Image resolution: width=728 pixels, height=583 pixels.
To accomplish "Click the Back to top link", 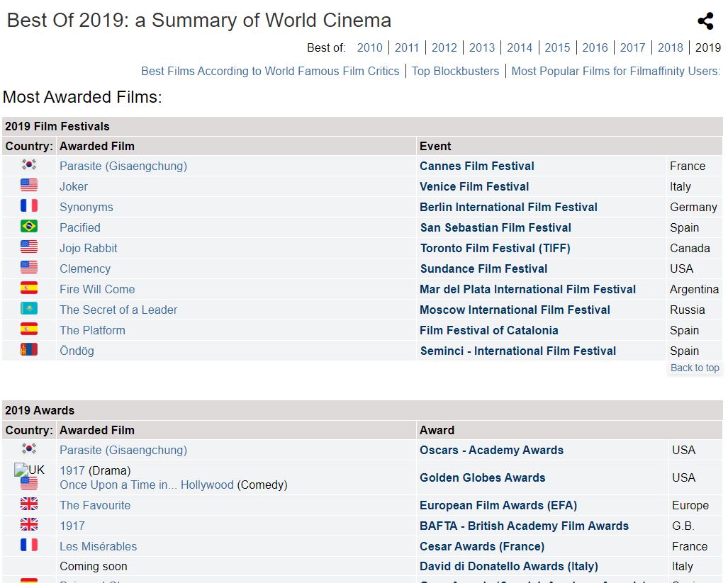I will [695, 368].
